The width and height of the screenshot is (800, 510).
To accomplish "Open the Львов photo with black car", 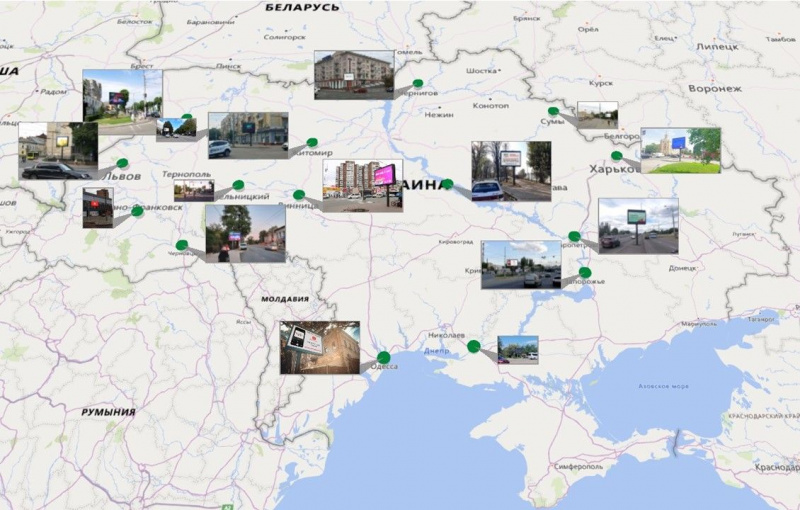I will pos(57,151).
